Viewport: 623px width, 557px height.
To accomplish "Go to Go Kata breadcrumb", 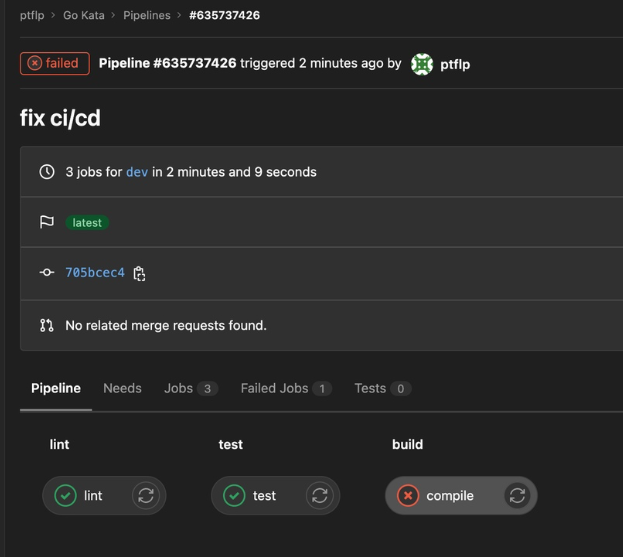I will tap(84, 15).
